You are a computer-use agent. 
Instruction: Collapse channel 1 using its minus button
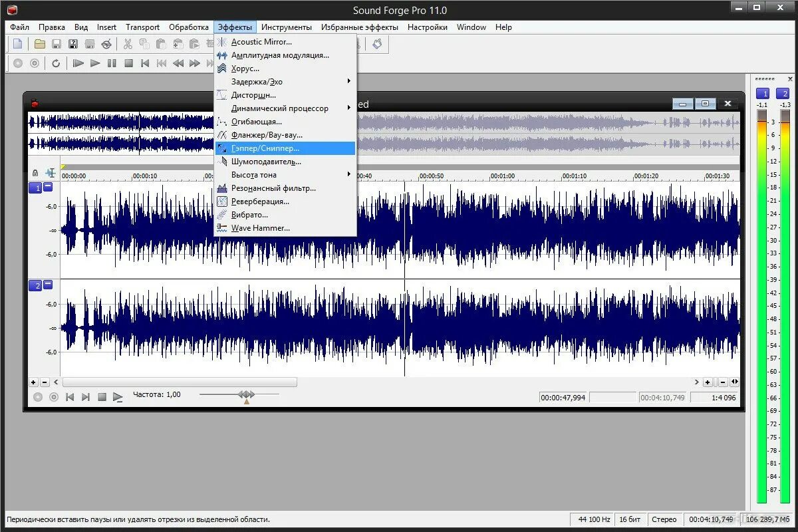click(48, 188)
